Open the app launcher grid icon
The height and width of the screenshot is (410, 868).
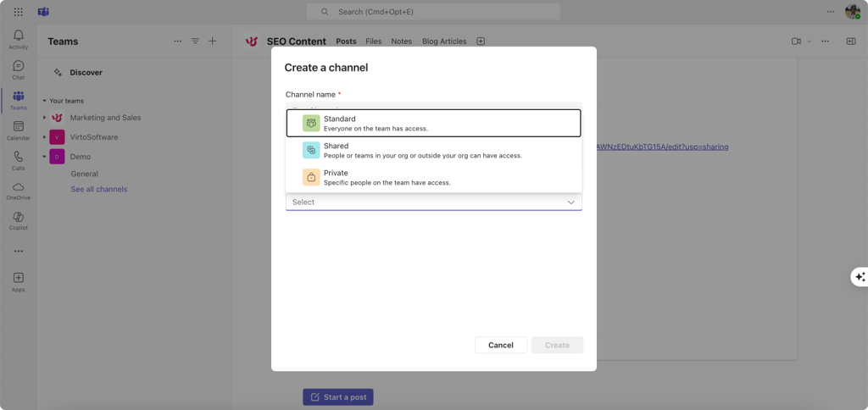19,12
